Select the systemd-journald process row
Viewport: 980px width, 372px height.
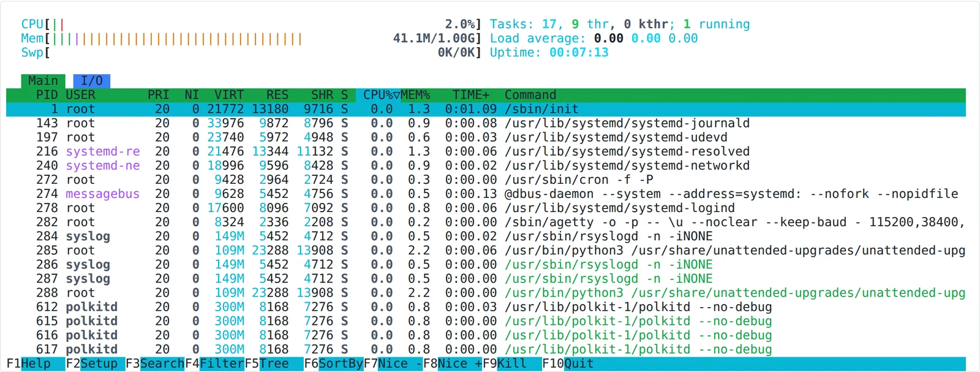486,123
